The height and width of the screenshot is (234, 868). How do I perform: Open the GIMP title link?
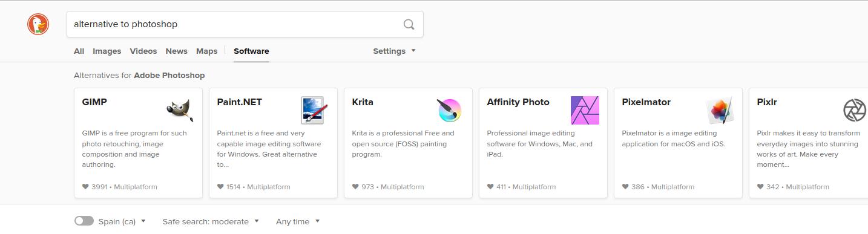click(94, 102)
